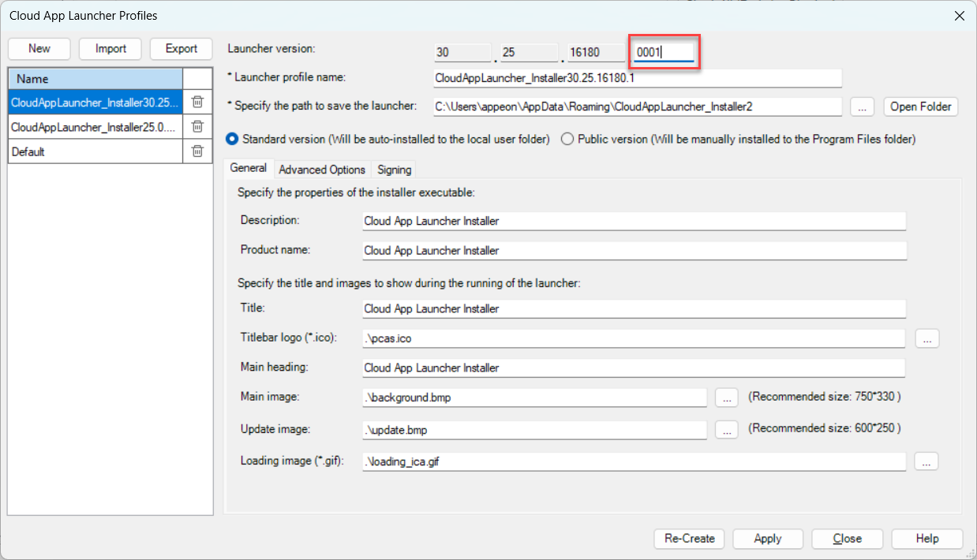This screenshot has height=560, width=977.
Task: Click the Open Folder button
Action: pyautogui.click(x=920, y=107)
